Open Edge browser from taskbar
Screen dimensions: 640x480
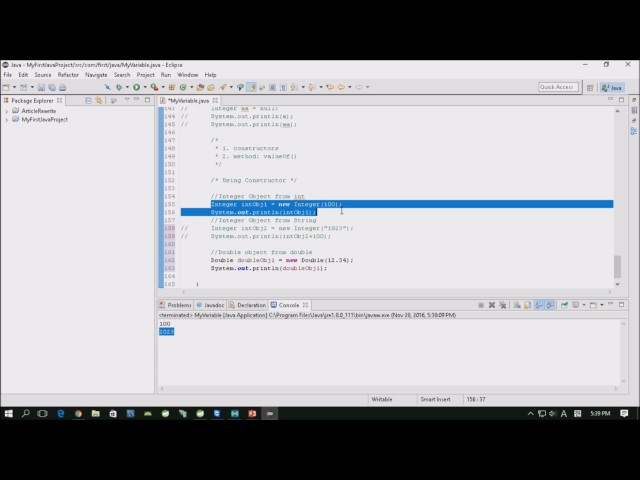(x=61, y=413)
